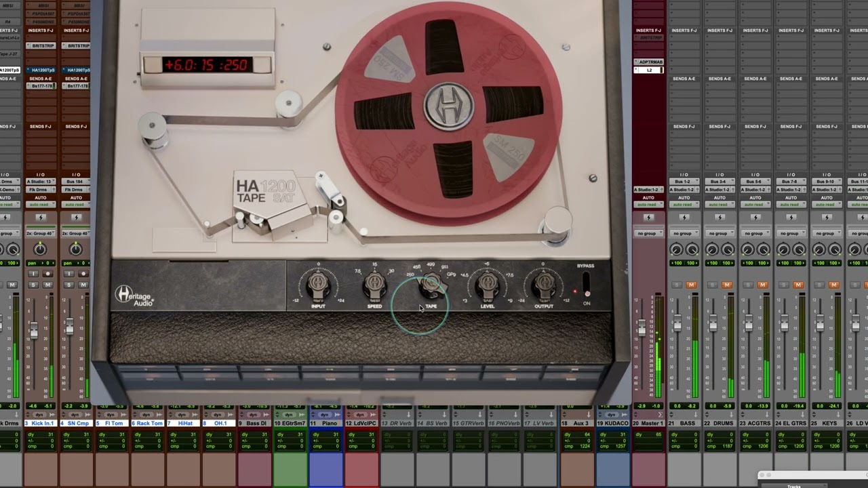The image size is (868, 488).
Task: Open the no group dropdown on Master 1
Action: tap(648, 233)
